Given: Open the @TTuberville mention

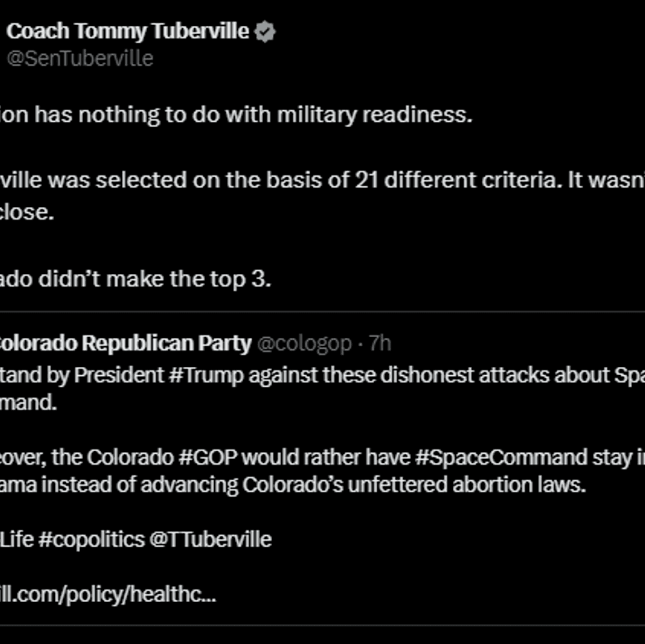Looking at the screenshot, I should 210,539.
